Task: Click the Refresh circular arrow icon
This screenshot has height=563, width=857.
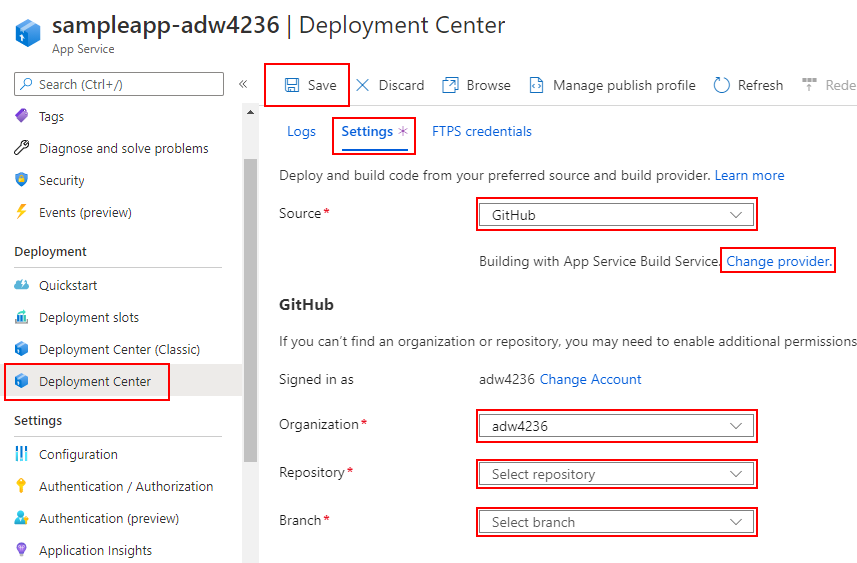Action: pos(721,85)
